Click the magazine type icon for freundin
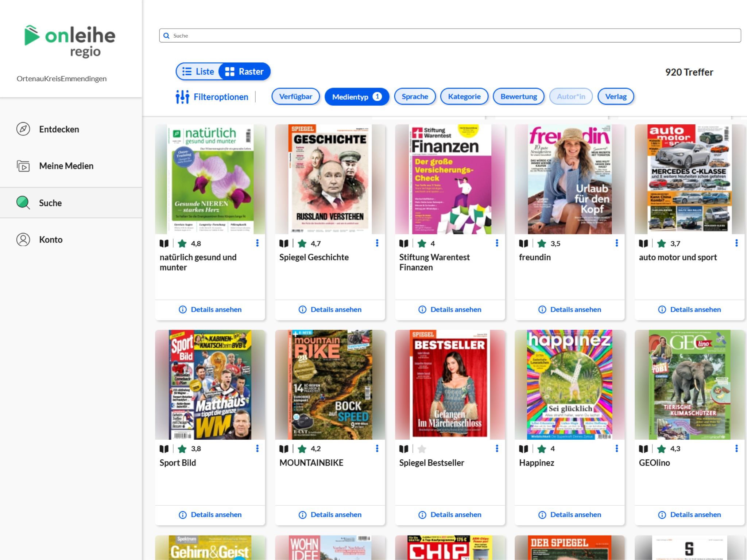The height and width of the screenshot is (560, 747). 524,243
